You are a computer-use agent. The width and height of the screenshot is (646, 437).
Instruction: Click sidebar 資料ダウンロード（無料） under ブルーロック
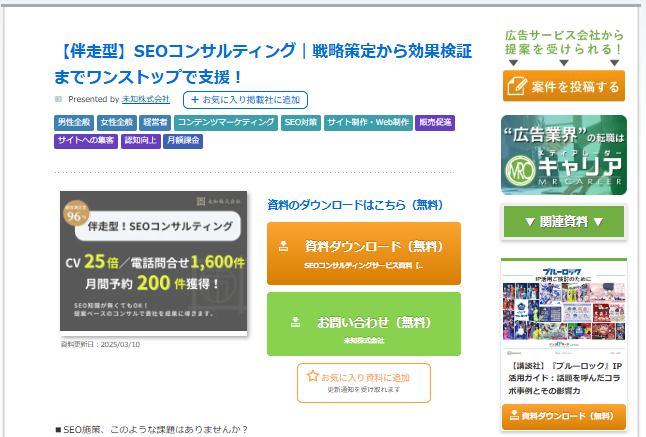[564, 416]
